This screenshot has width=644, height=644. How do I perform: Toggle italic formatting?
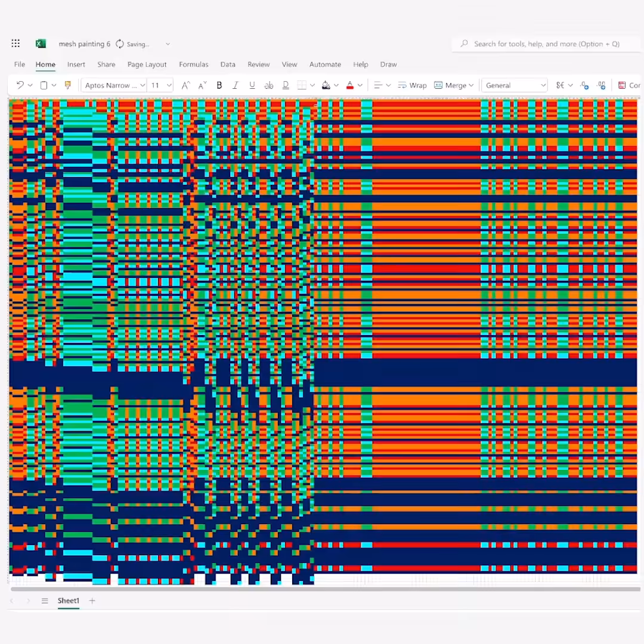(x=236, y=85)
